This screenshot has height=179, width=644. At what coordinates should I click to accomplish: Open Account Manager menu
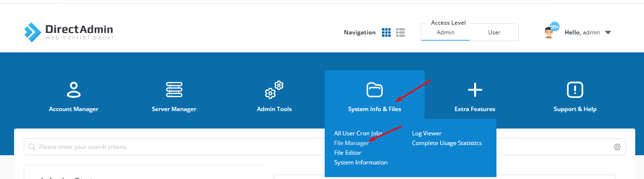point(74,96)
